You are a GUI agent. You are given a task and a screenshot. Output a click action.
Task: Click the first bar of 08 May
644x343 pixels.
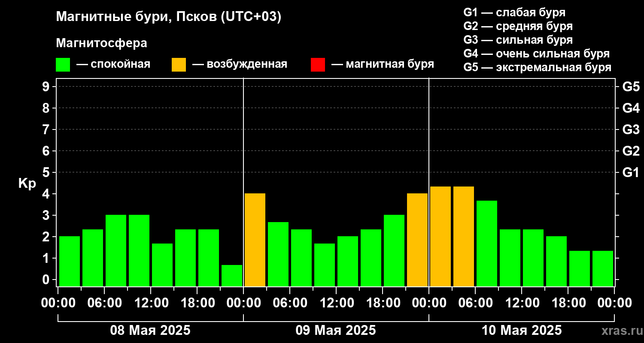pos(70,261)
